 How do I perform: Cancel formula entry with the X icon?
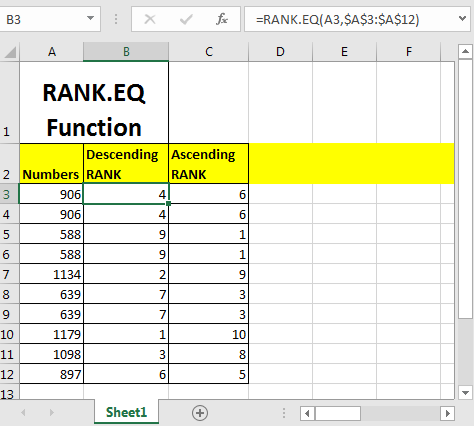point(150,19)
